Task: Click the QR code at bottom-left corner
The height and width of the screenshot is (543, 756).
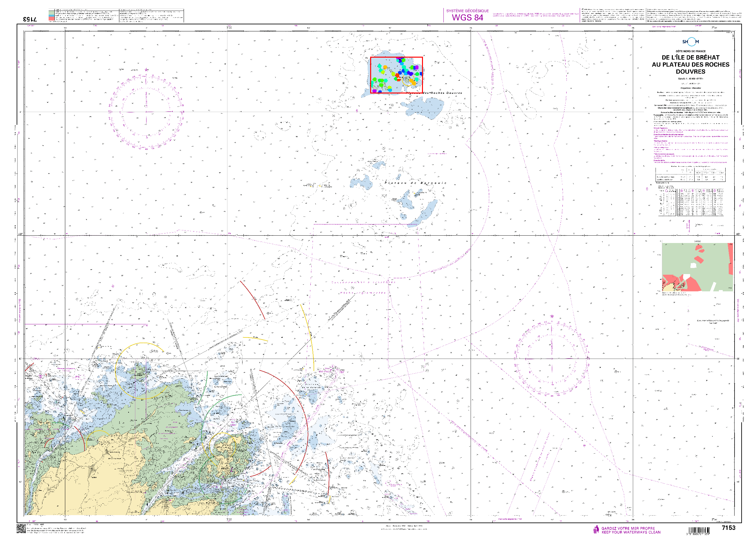Action: point(21,529)
